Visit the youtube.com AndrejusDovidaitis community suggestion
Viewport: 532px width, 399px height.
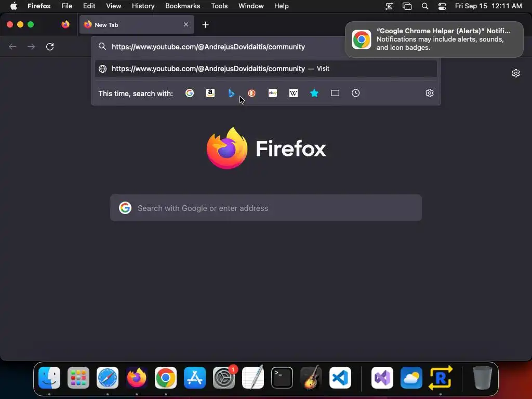coord(266,69)
